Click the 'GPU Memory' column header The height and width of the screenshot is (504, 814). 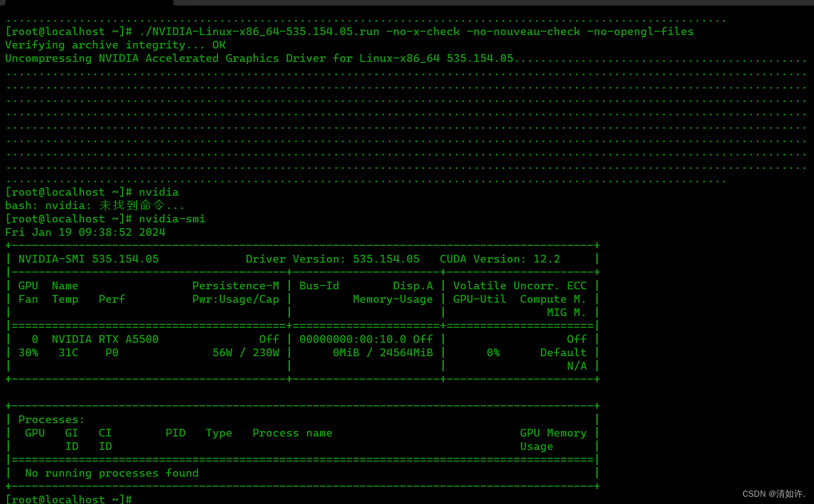pos(554,433)
